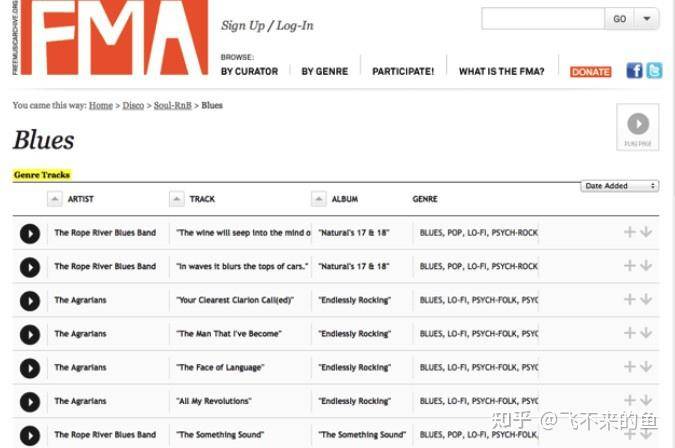Go to Home breadcrumb link
This screenshot has height=448, width=675.
pyautogui.click(x=101, y=105)
